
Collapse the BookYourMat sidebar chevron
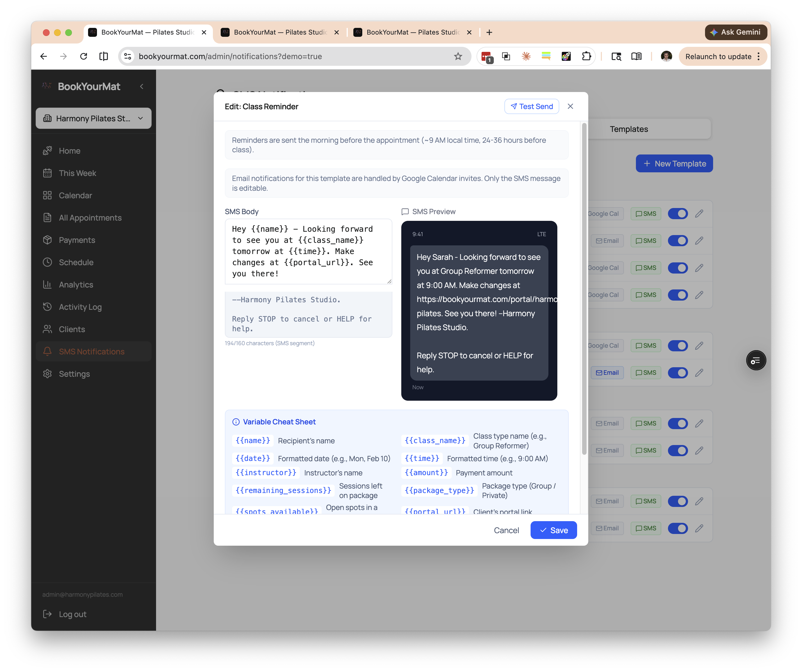(142, 86)
